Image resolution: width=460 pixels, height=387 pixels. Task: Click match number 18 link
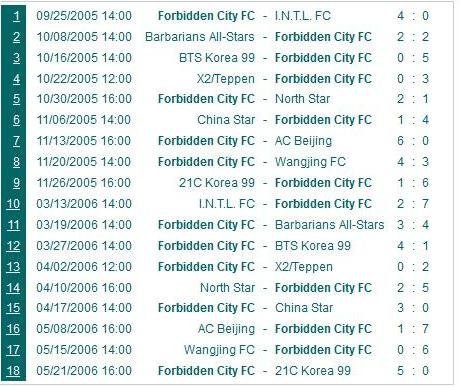click(x=13, y=371)
